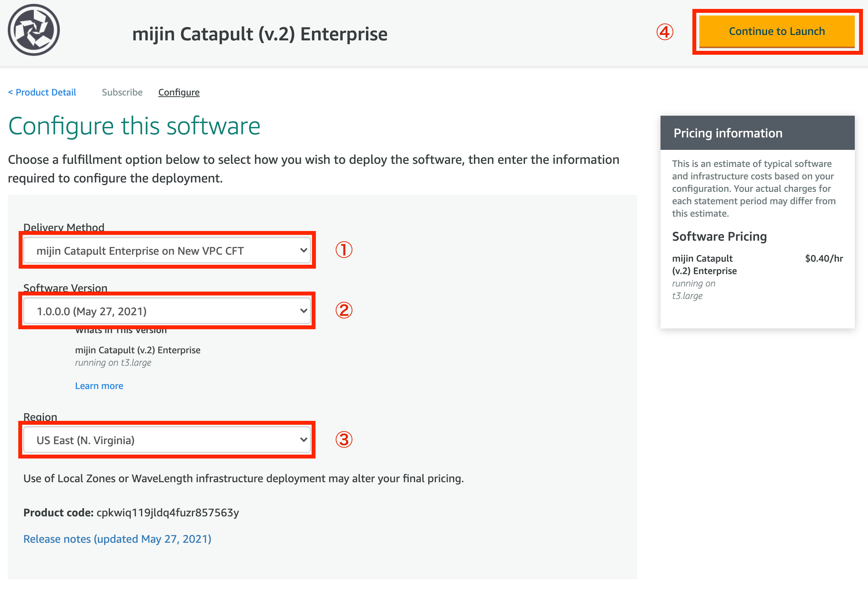Viewport: 868px width, 594px height.
Task: Click the chevron arrow of Software Version select
Action: coord(304,311)
